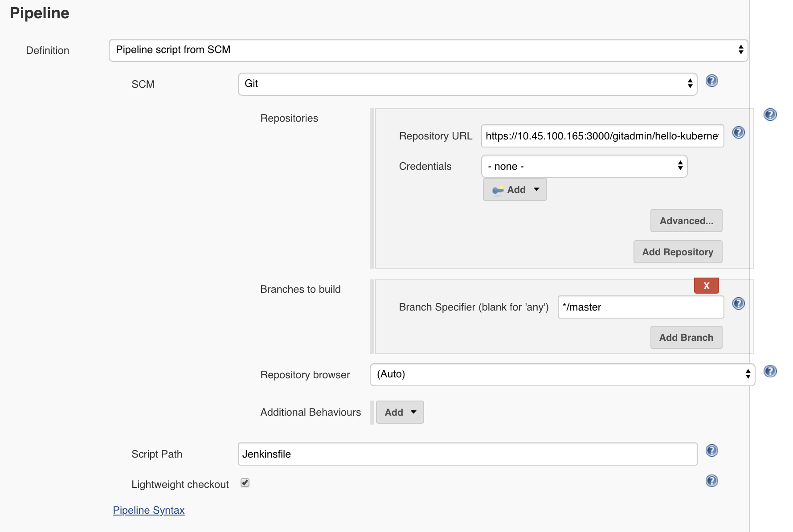Click the Add Repository button
The image size is (793, 532).
(678, 252)
